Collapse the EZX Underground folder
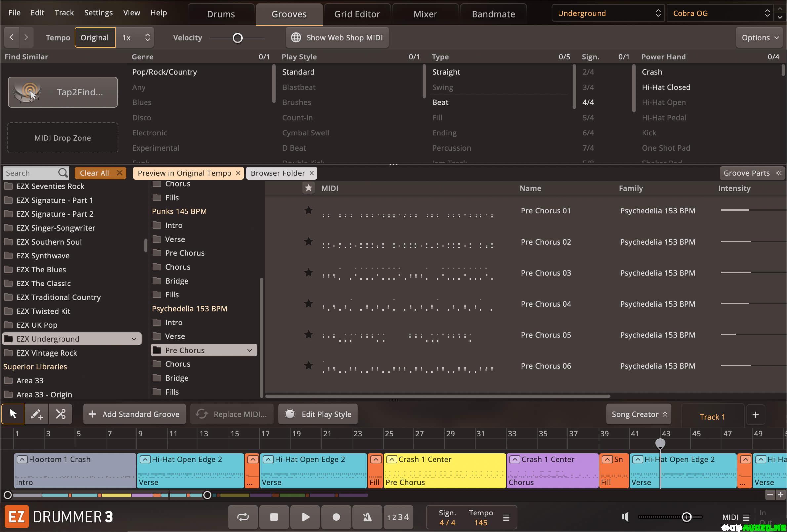 [x=134, y=339]
